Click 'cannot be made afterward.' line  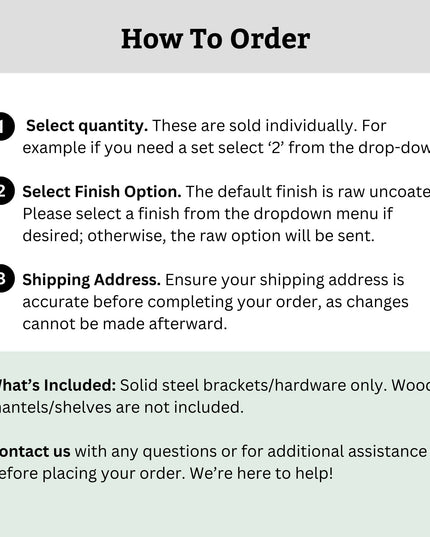(125, 324)
